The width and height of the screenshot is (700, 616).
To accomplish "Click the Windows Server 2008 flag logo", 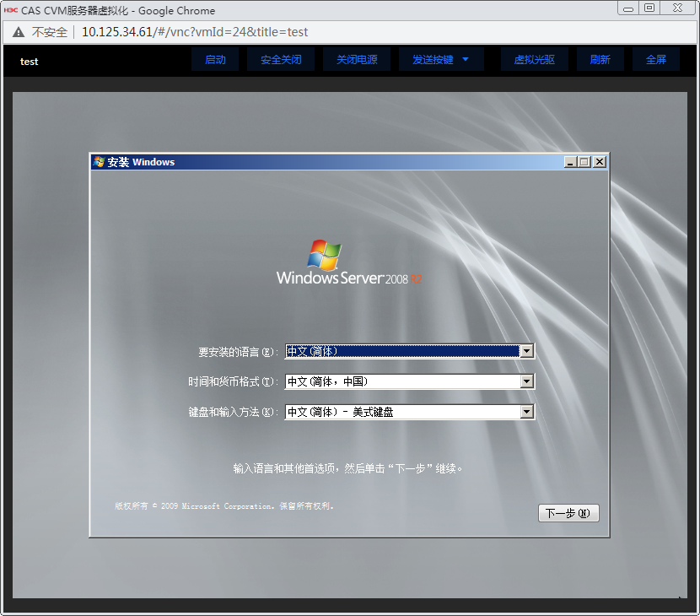I will pyautogui.click(x=325, y=254).
